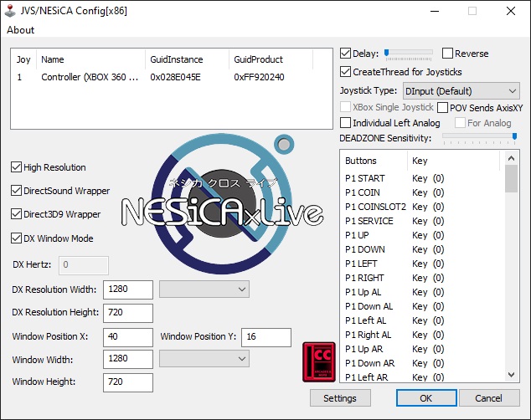Open the About menu
This screenshot has height=420, width=531.
point(20,30)
